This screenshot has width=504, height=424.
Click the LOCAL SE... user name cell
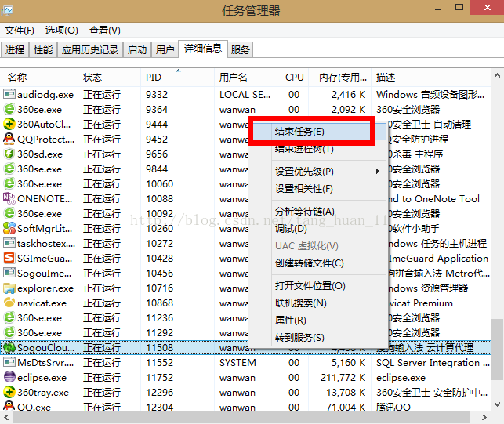pos(245,95)
